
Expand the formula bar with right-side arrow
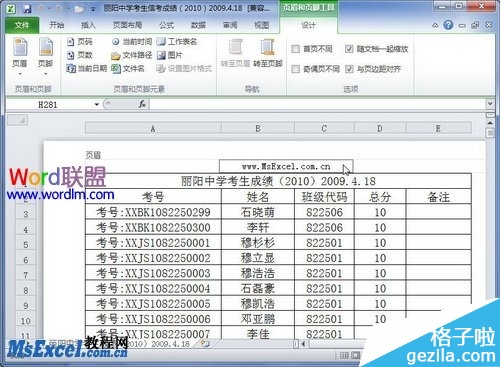490,104
